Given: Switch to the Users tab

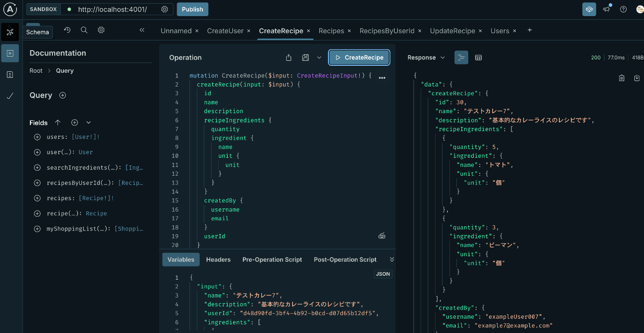Looking at the screenshot, I should (x=500, y=31).
